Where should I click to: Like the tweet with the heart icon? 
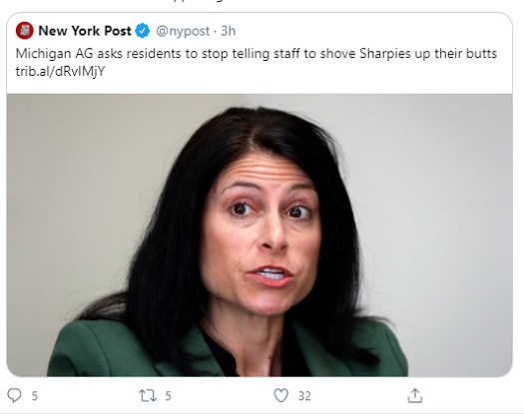(x=281, y=396)
